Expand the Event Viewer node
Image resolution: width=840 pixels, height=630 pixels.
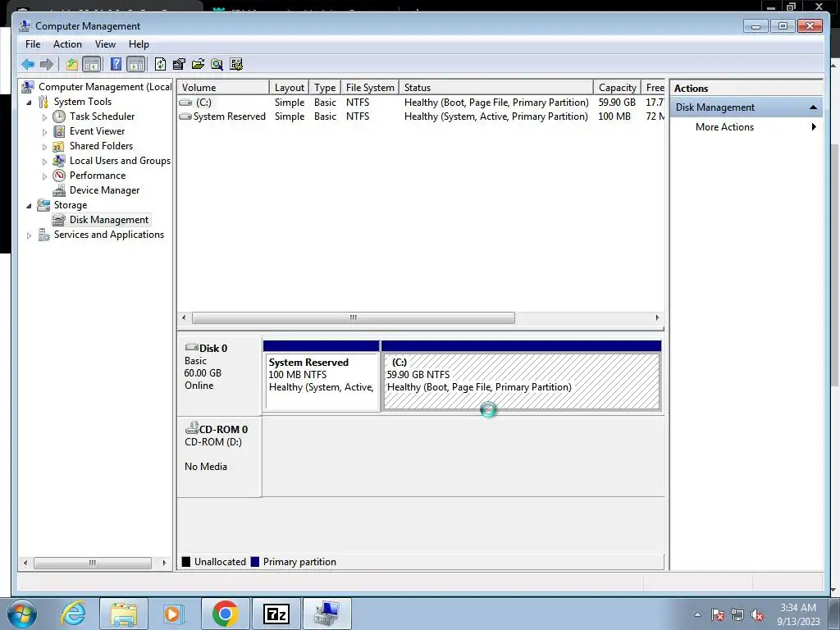[44, 132]
